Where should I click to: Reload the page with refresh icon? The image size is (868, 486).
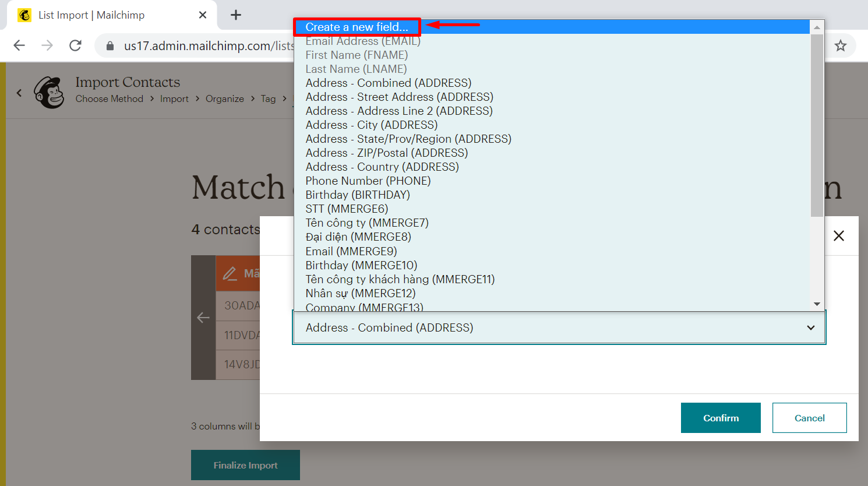75,45
